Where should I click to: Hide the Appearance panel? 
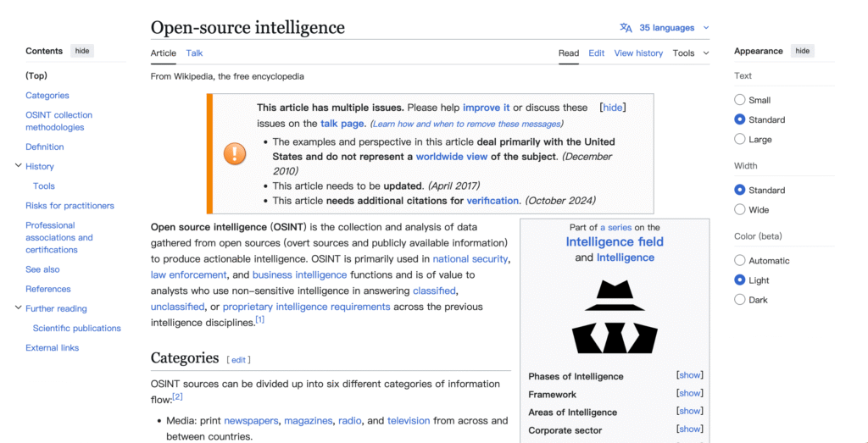802,51
